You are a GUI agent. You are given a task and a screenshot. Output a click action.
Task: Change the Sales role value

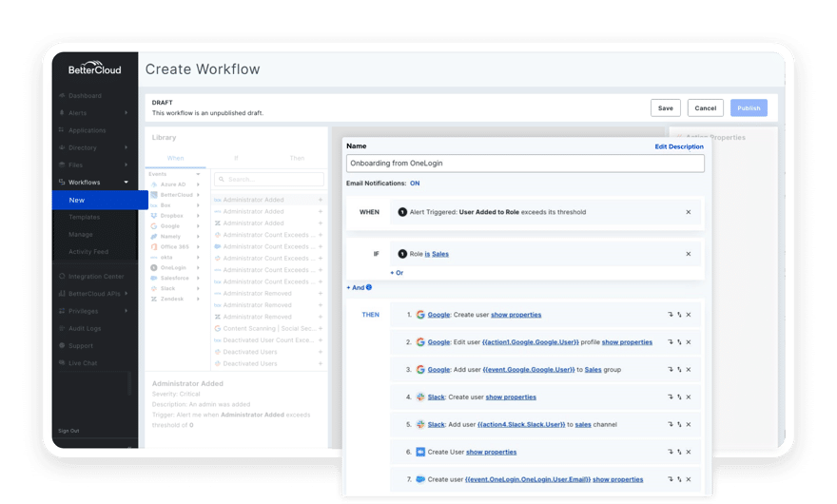(x=439, y=254)
